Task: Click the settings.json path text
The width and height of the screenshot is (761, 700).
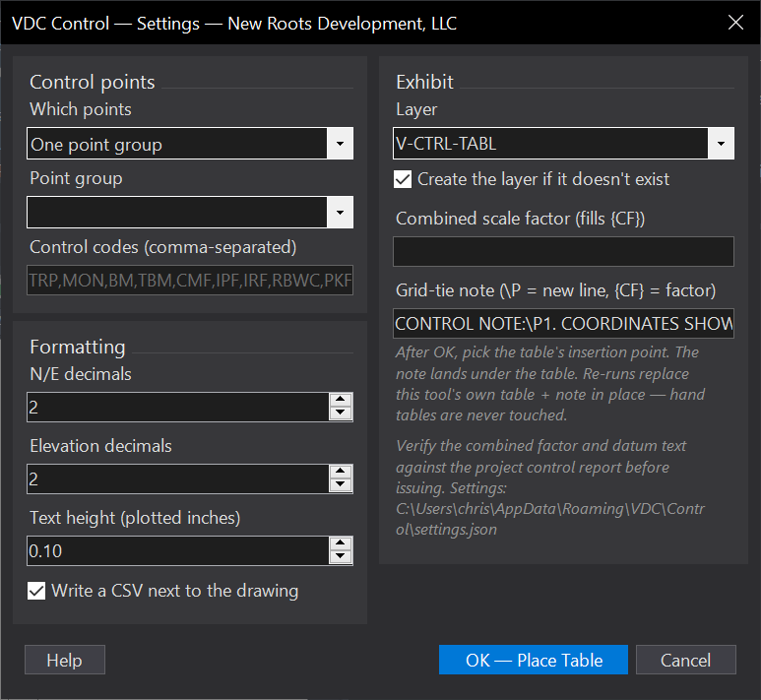Action: tap(550, 519)
